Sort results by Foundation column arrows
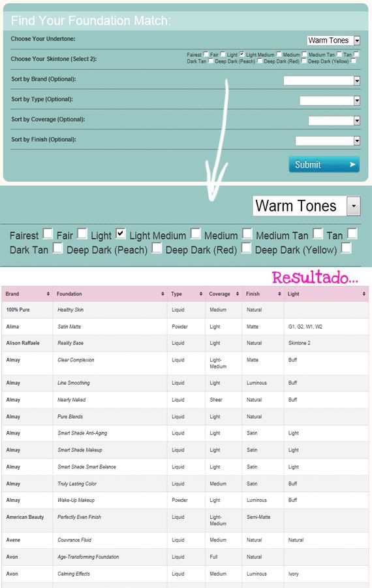 tap(163, 294)
